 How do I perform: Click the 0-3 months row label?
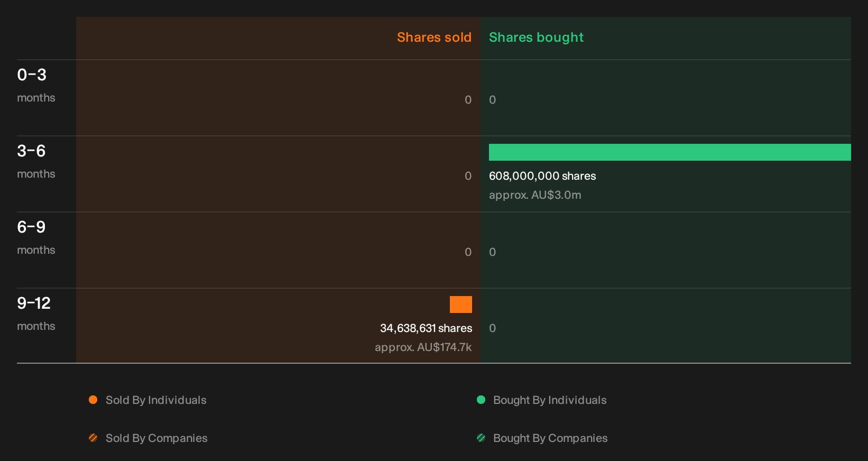click(36, 85)
